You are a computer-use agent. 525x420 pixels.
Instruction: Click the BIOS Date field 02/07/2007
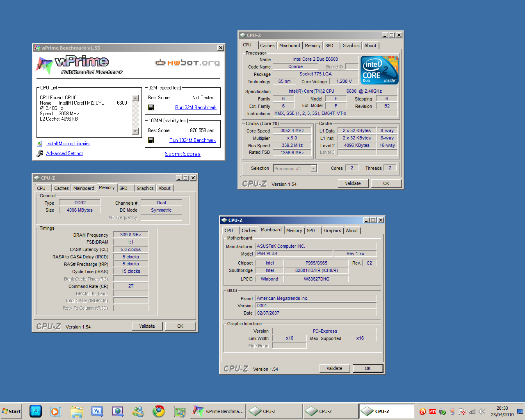pos(316,313)
